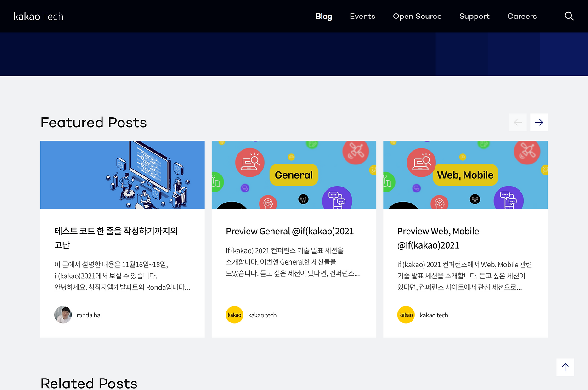Click the yellow kakao avatar on the General post

pos(234,315)
